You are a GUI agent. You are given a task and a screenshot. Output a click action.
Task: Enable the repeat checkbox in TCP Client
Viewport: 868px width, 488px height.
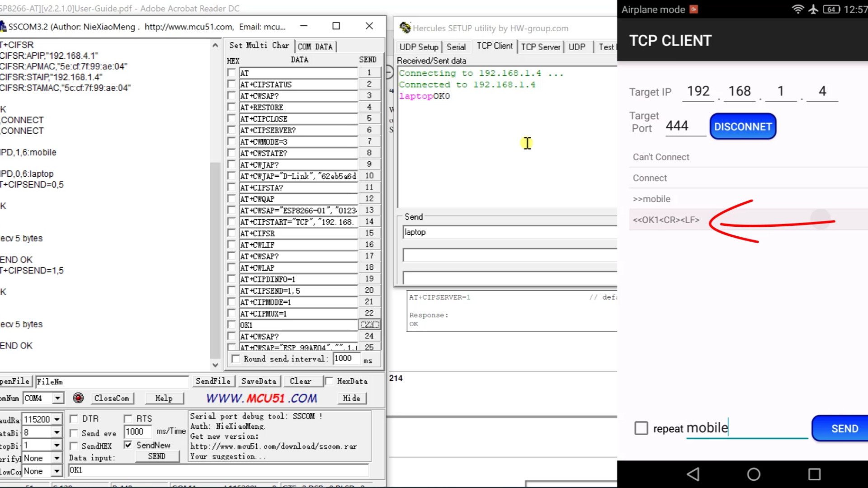(641, 428)
